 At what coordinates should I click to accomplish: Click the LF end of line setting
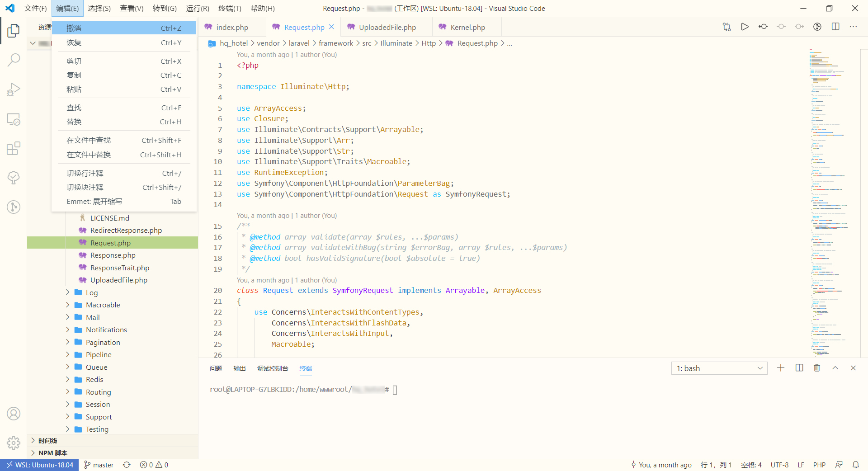[x=801, y=465]
